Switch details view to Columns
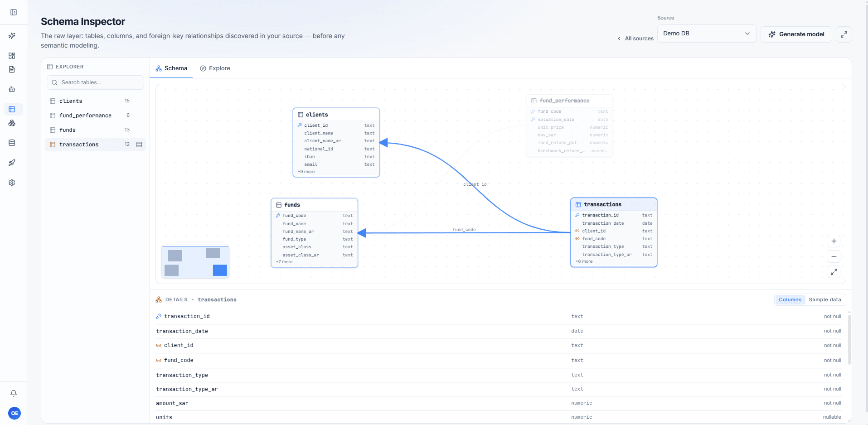This screenshot has width=868, height=425. click(790, 299)
